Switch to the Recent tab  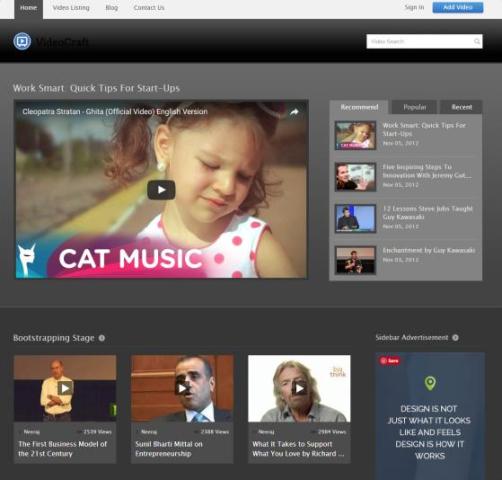click(461, 107)
